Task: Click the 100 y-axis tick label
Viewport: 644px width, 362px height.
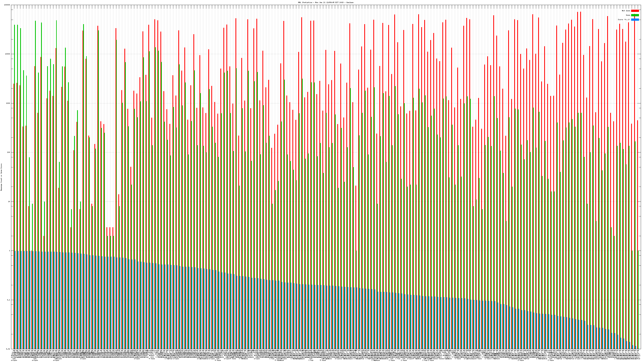Action: coord(9,152)
